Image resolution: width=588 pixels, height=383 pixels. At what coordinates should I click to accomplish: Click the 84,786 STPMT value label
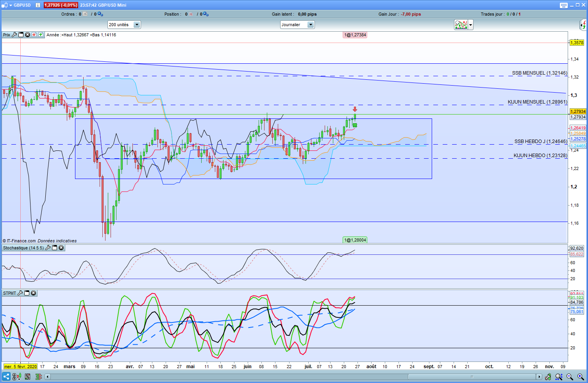pos(577,302)
